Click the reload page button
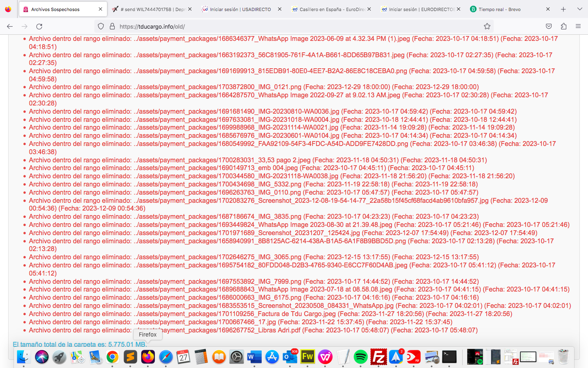 [39, 27]
